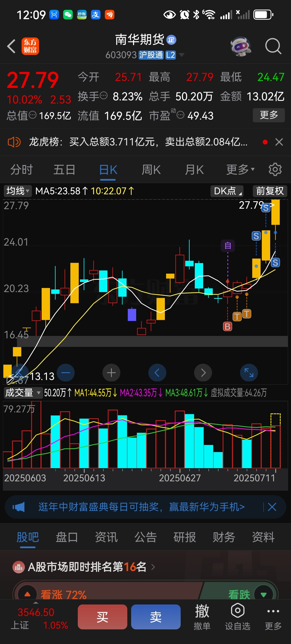Tap the red 买 buy button
This screenshot has height=644, width=291.
click(x=102, y=617)
